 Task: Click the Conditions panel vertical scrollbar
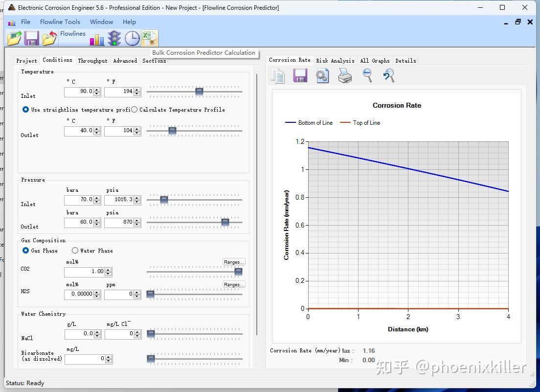click(x=257, y=204)
